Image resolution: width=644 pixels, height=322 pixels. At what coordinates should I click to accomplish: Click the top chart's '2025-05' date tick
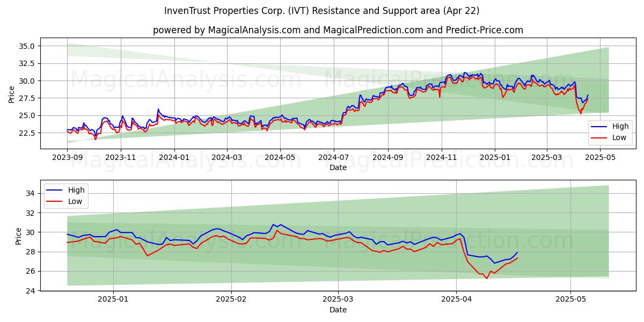pos(599,158)
